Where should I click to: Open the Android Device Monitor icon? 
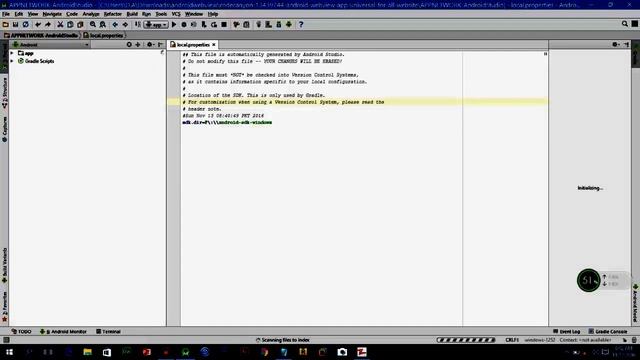(x=289, y=24)
